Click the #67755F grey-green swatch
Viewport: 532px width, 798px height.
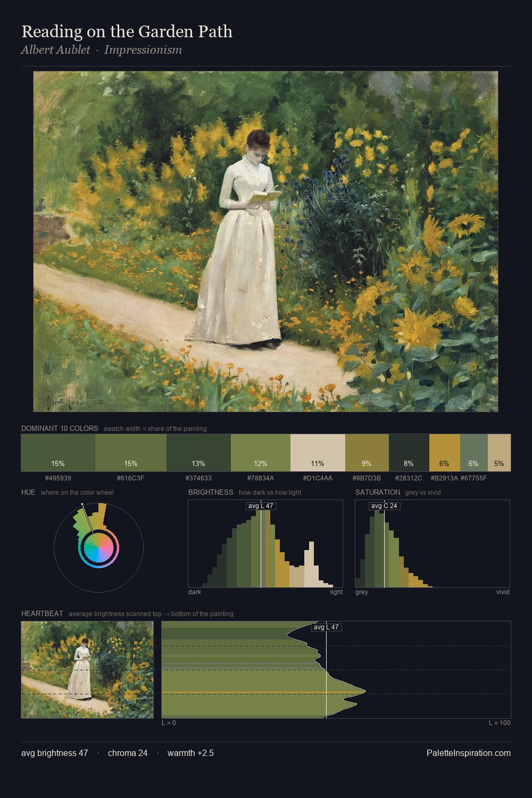pyautogui.click(x=473, y=453)
